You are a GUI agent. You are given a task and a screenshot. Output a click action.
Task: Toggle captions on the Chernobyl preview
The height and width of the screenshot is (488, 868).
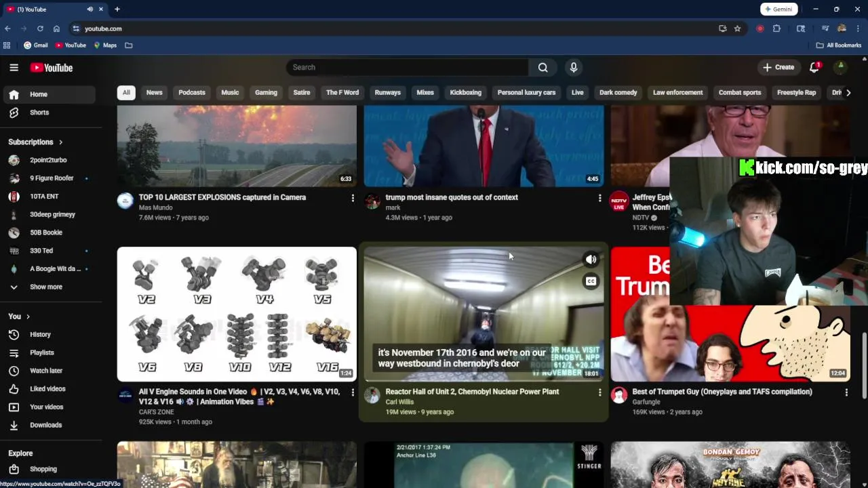(591, 281)
